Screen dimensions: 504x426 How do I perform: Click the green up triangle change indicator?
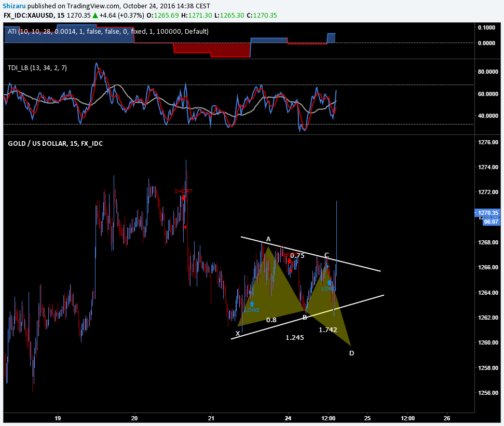(95, 15)
